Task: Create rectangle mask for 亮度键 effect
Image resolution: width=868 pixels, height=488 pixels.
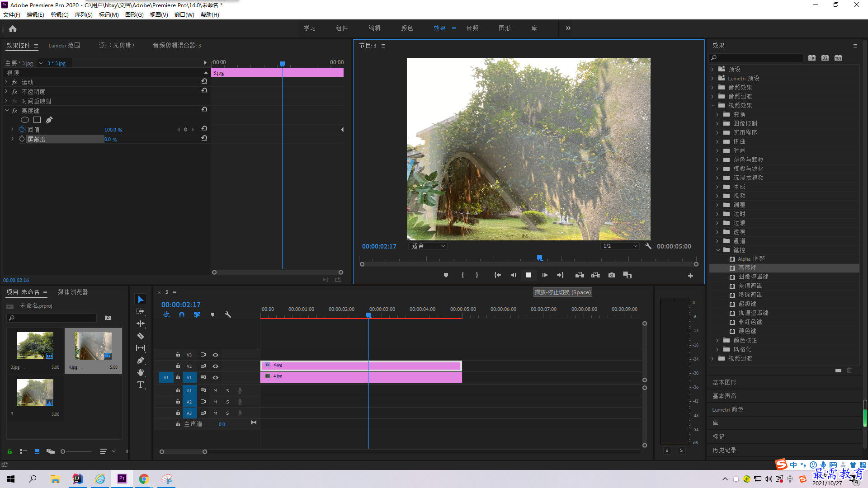Action: pyautogui.click(x=37, y=120)
